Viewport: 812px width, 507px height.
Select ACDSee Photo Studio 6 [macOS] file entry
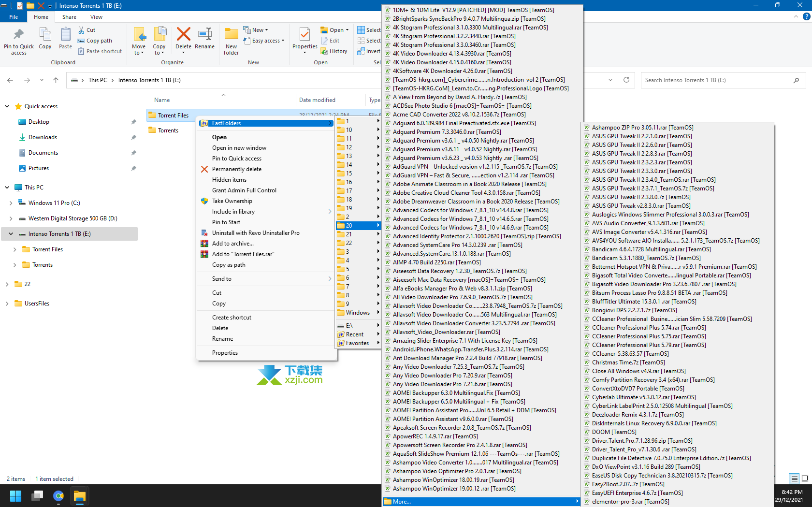462,106
